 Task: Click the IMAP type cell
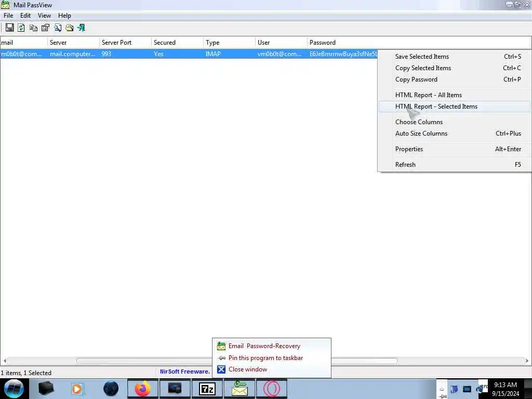coord(213,54)
